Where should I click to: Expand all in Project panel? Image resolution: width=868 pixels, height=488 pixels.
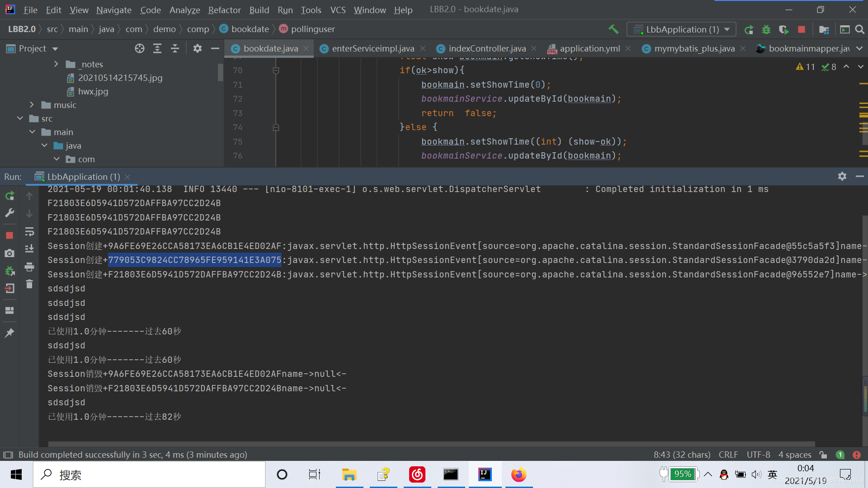[157, 48]
